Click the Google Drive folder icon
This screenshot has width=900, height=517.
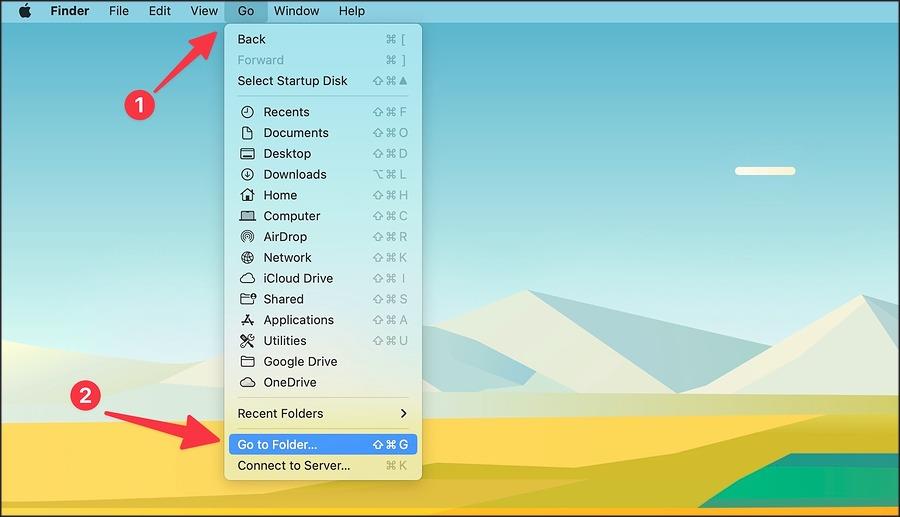coord(247,361)
